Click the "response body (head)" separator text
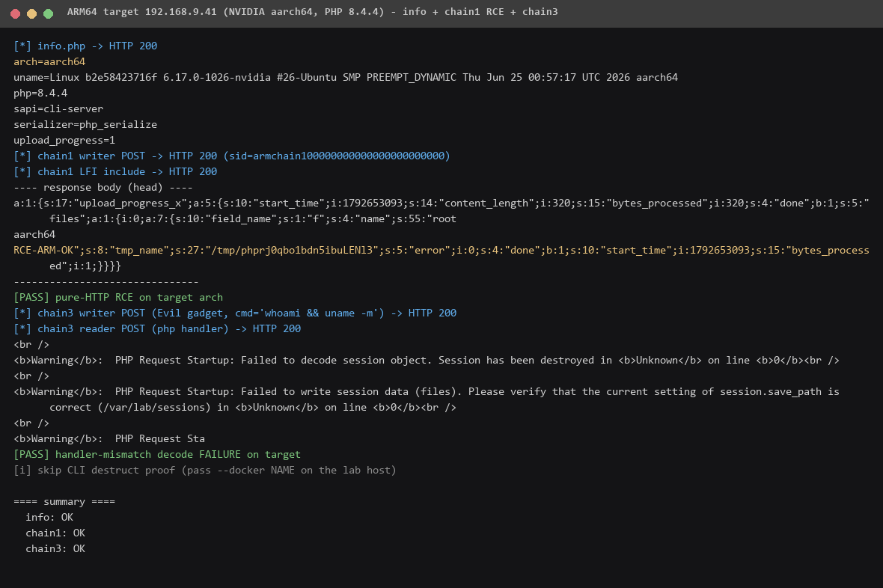This screenshot has width=883, height=588. [103, 188]
